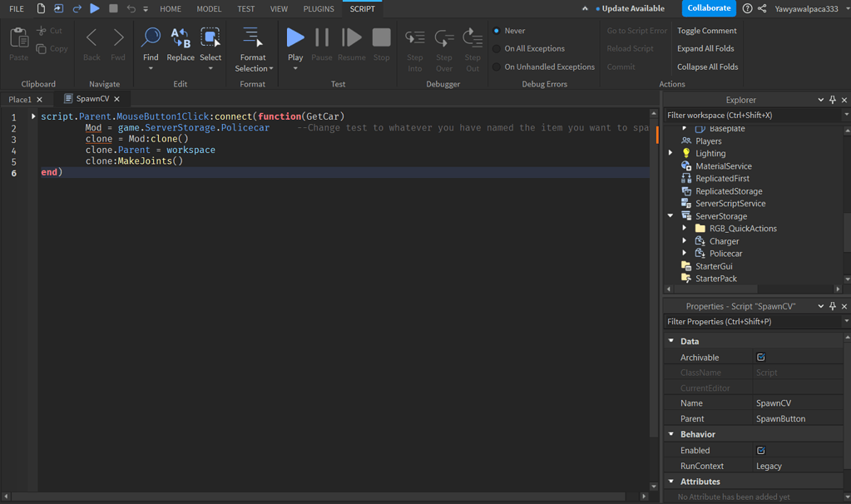Click the Undo icon in quick access toolbar

[131, 8]
